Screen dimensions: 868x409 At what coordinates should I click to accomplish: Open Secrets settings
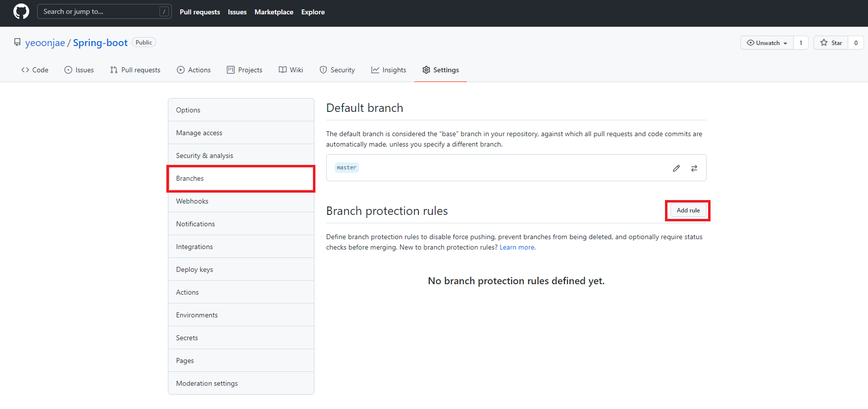click(x=241, y=338)
